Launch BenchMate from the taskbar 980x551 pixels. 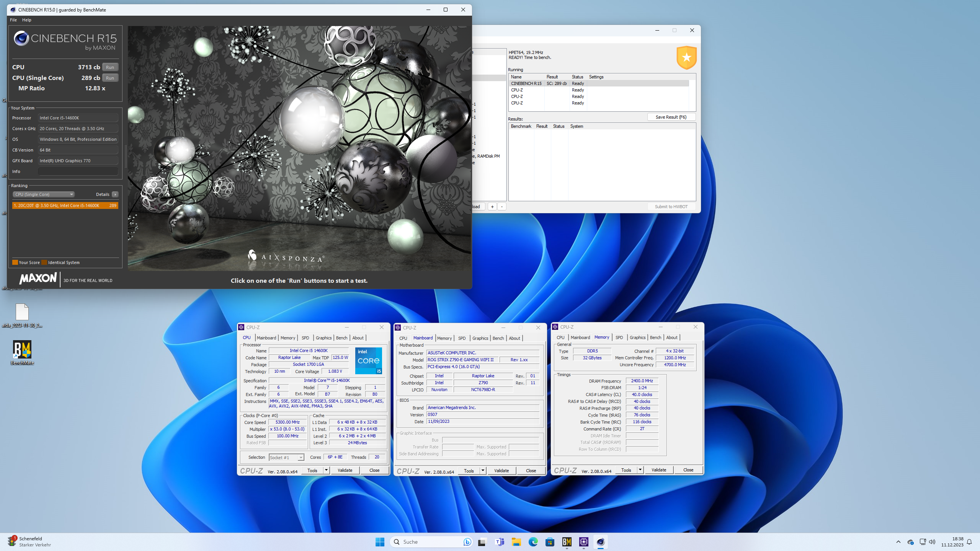(567, 542)
